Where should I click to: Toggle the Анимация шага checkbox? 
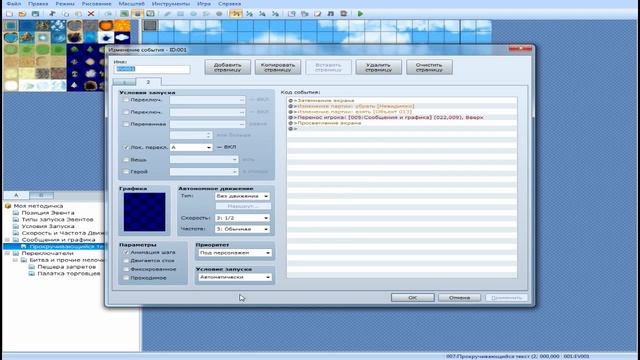pyautogui.click(x=126, y=252)
